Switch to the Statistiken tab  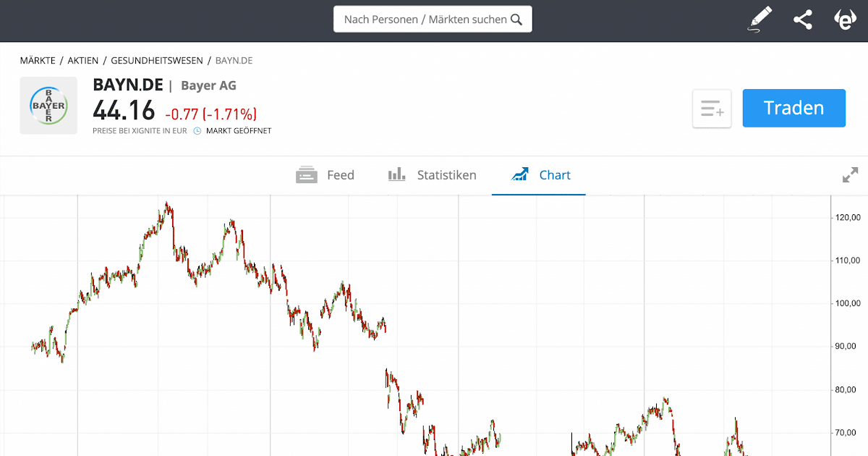(433, 175)
